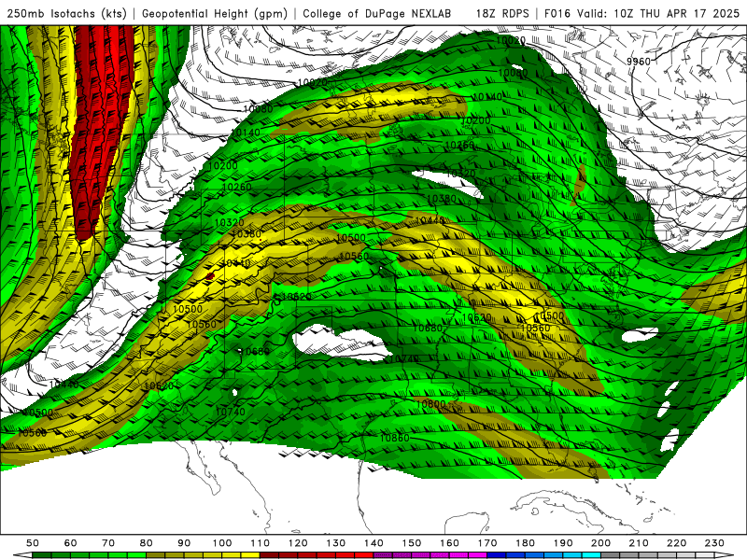Click the 100 value on the color scale
The image size is (747, 560).
222,543
